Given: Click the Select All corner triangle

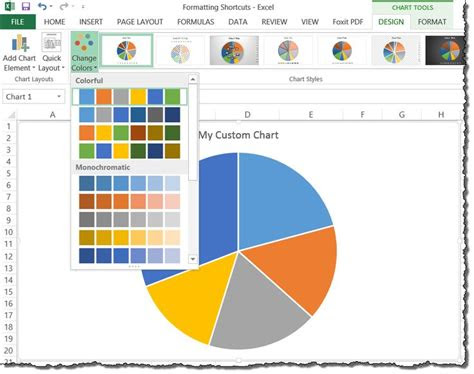Looking at the screenshot, I should coord(11,115).
